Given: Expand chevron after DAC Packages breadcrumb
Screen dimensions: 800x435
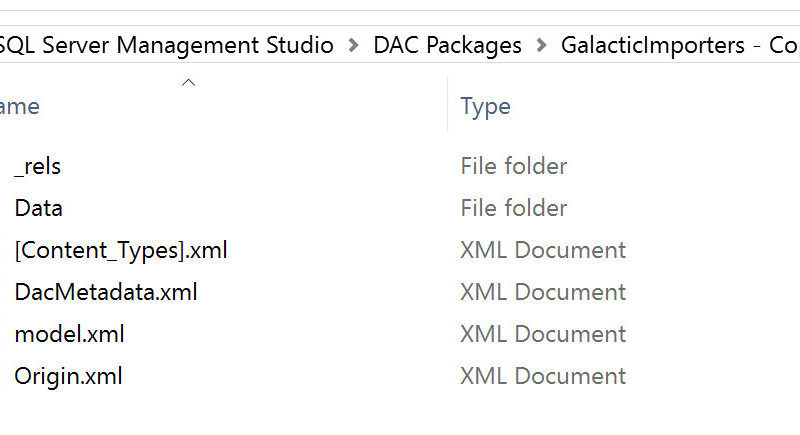Looking at the screenshot, I should pos(541,45).
